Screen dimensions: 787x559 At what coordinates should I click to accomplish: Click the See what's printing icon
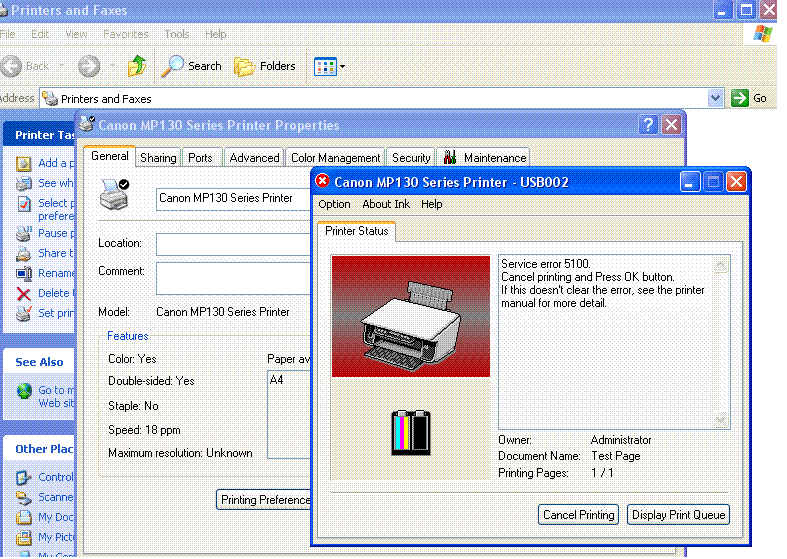pos(24,183)
